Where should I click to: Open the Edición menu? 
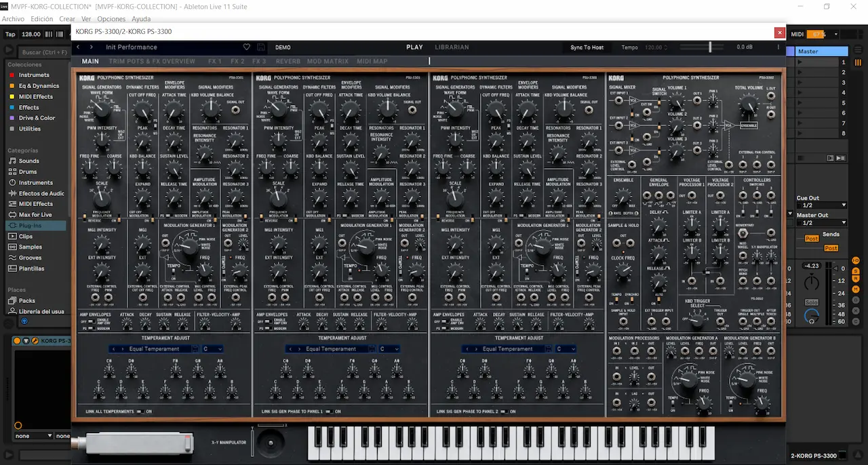42,19
